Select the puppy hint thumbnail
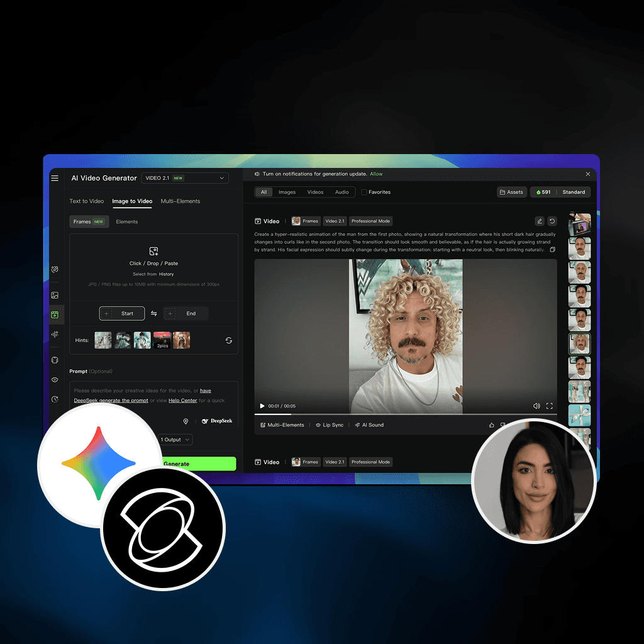 182,340
